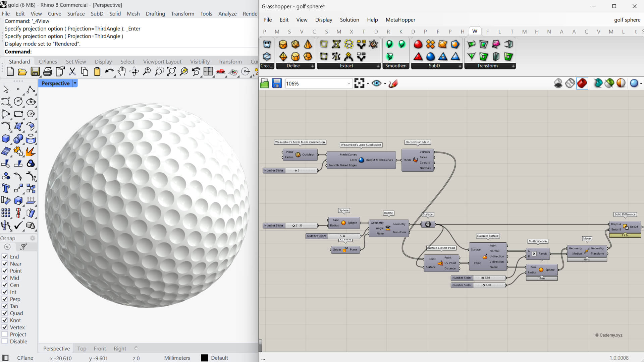Expand the SubD panel dropdown
644x362 pixels.
point(460,66)
